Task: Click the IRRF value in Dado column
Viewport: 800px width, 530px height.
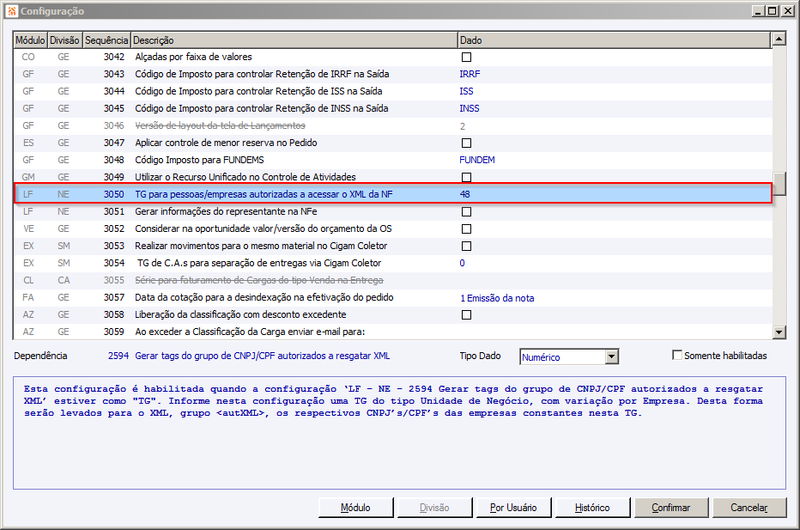Action: 469,74
